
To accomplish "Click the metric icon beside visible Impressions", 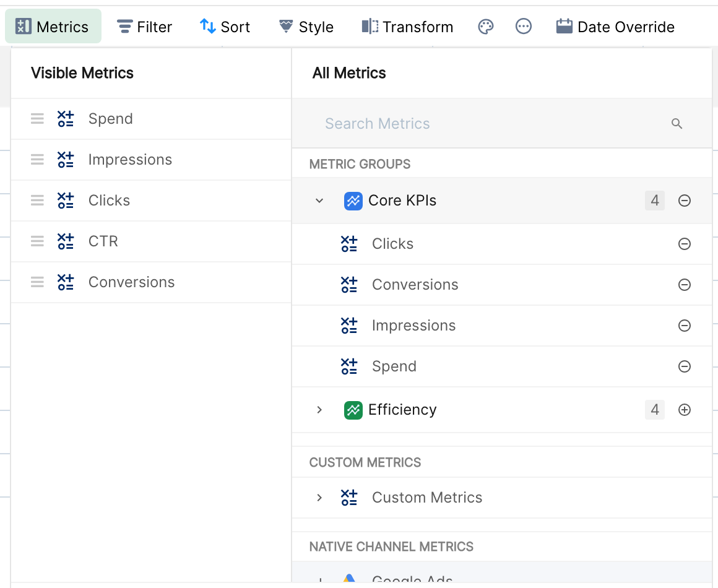I will [x=66, y=159].
